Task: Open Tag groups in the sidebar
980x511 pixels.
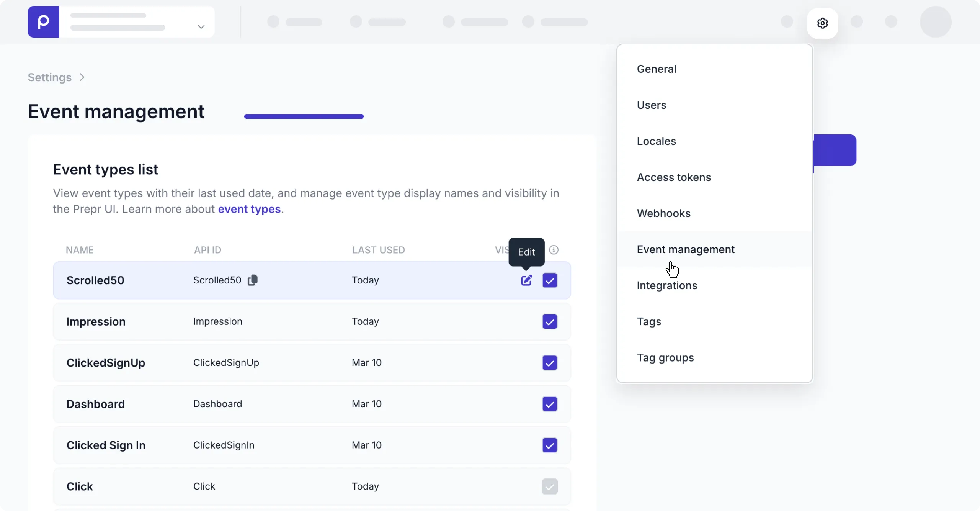Action: pos(665,357)
